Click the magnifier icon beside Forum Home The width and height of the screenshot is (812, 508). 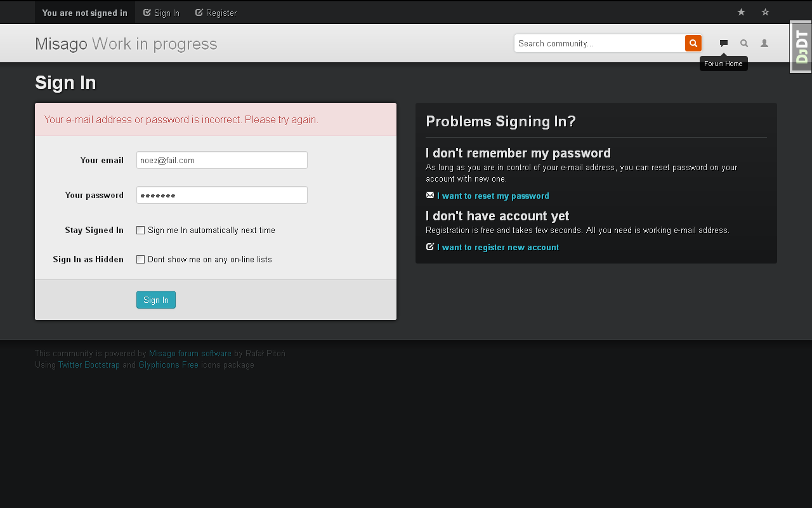tap(744, 43)
